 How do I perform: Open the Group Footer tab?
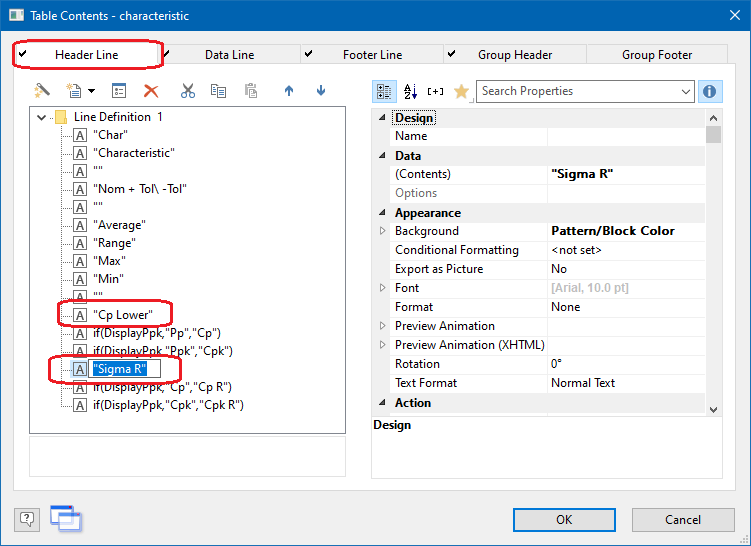[x=657, y=55]
